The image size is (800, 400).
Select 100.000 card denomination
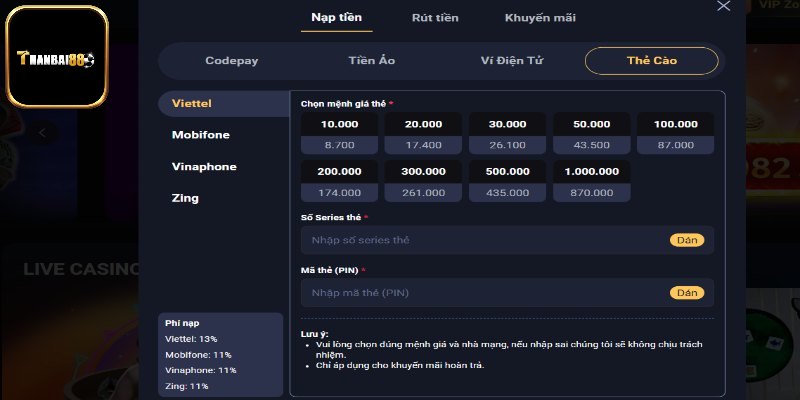(x=676, y=133)
